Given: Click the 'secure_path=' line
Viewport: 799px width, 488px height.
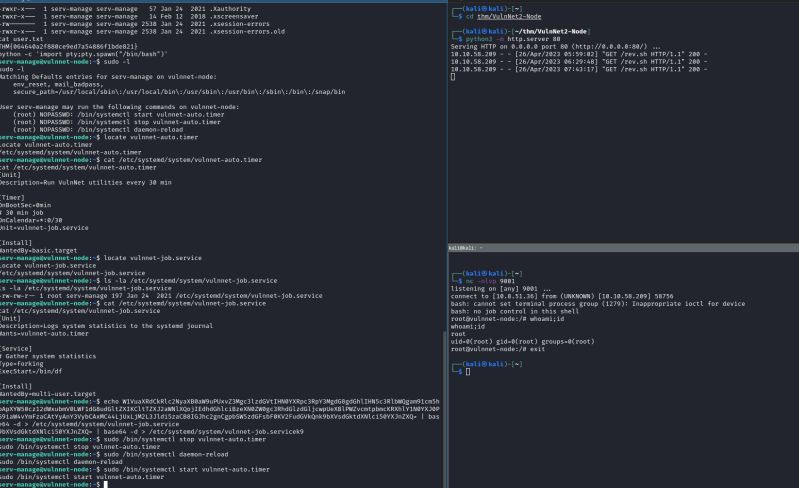Looking at the screenshot, I should pos(179,92).
